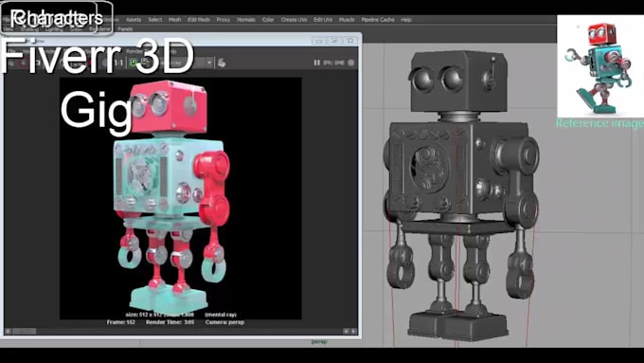The image size is (644, 363).
Task: Open the Assets menu
Action: point(134,20)
